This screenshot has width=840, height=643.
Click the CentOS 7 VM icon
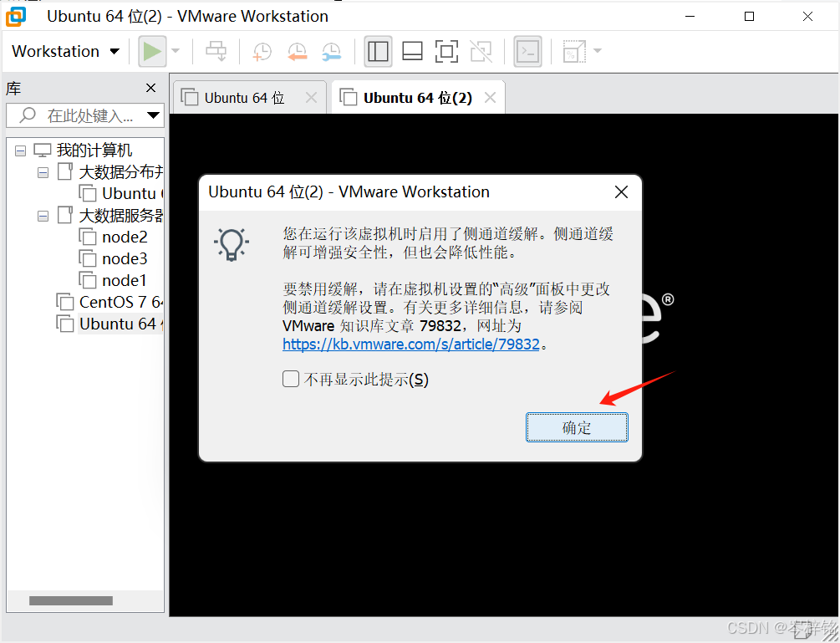point(65,302)
